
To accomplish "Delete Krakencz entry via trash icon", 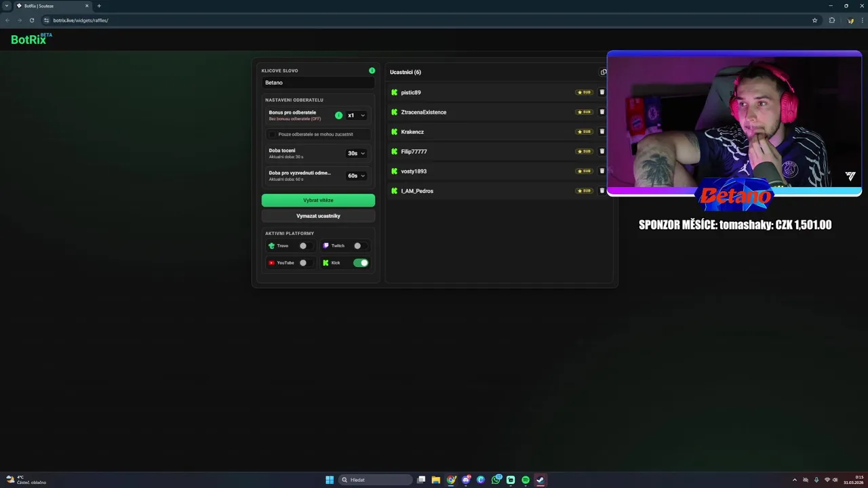I will tap(601, 131).
